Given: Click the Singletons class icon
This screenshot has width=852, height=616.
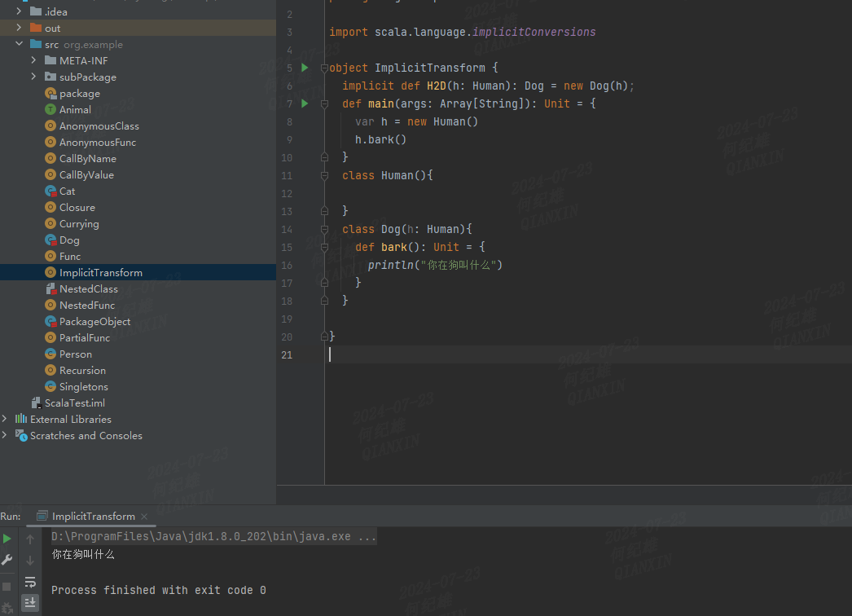Looking at the screenshot, I should 51,386.
